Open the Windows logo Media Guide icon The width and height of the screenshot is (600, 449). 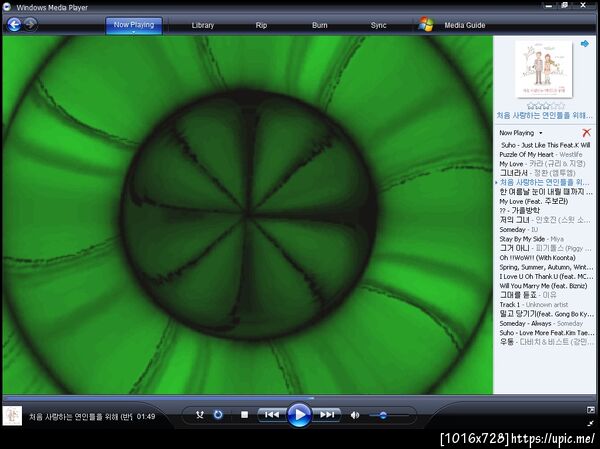tap(426, 24)
